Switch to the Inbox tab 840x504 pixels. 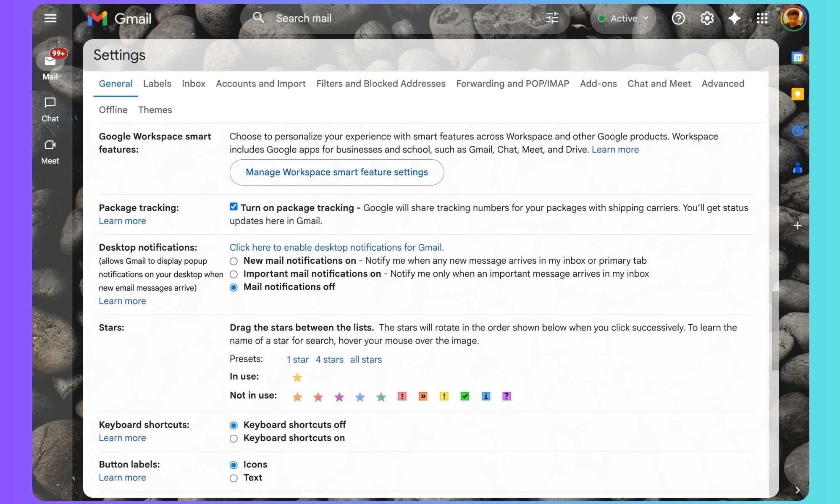pyautogui.click(x=194, y=84)
